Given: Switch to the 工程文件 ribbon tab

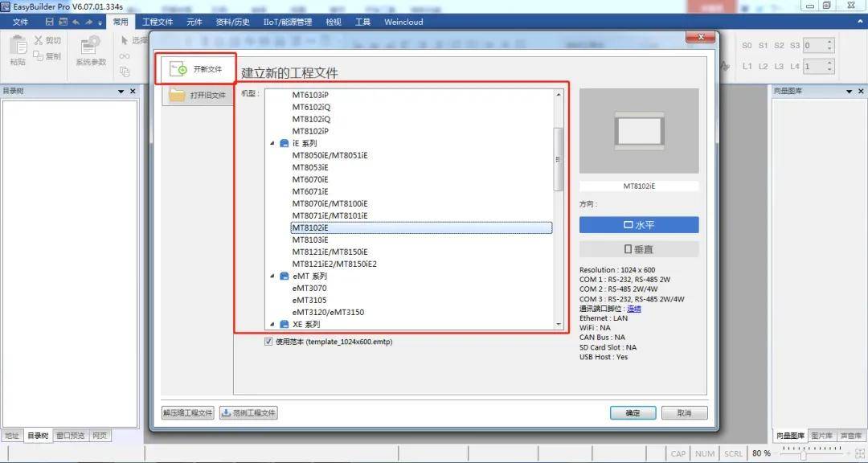Looking at the screenshot, I should (158, 22).
